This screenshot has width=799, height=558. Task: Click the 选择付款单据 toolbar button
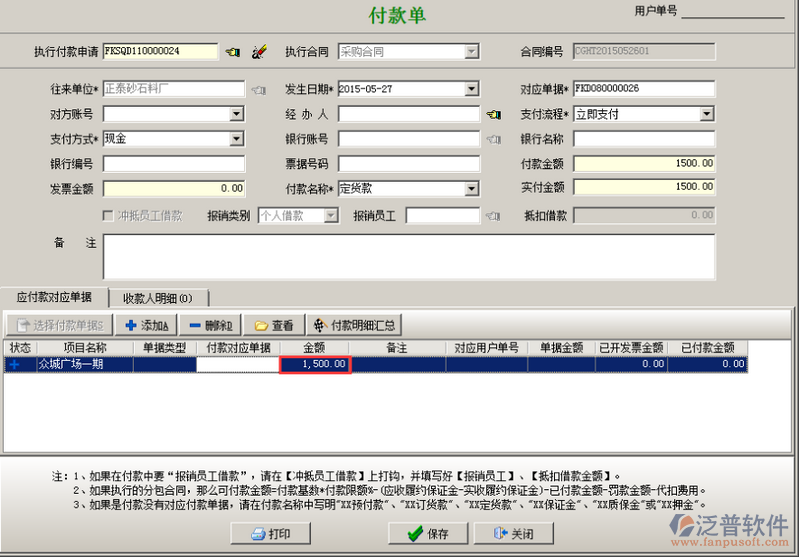click(x=60, y=325)
